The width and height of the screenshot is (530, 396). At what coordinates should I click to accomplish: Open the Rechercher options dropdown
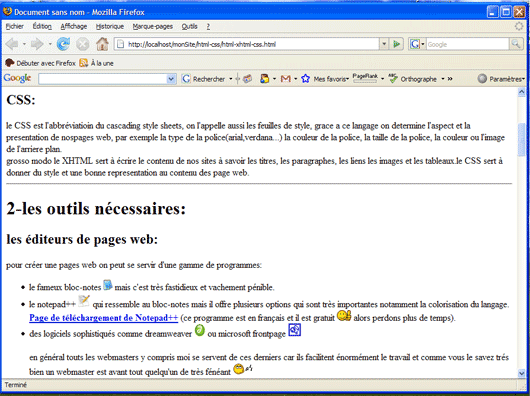(x=231, y=79)
